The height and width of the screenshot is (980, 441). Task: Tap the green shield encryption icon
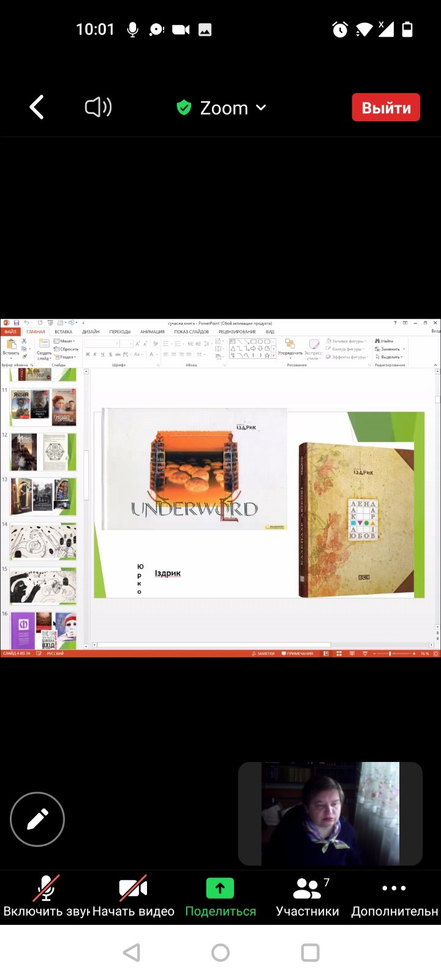pos(184,108)
